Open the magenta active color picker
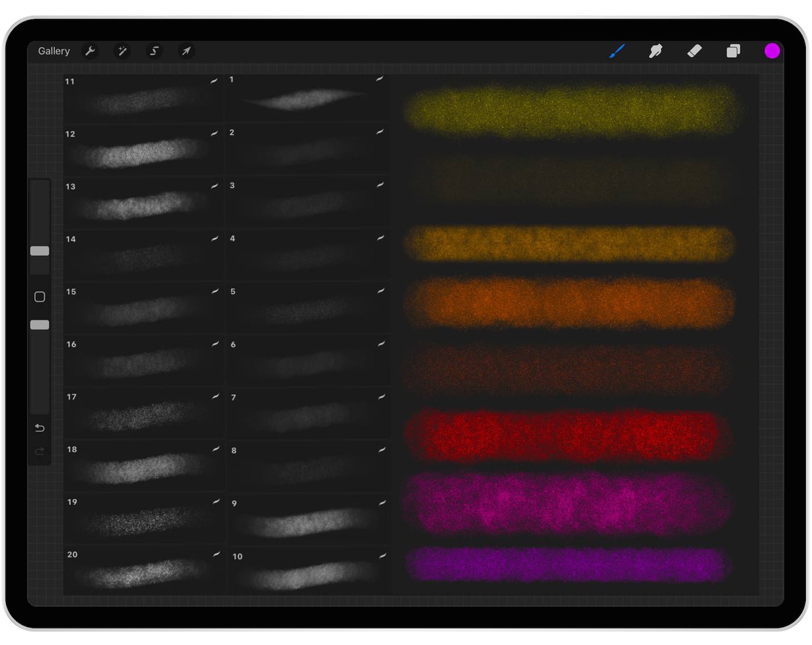This screenshot has width=812, height=645. click(x=772, y=51)
